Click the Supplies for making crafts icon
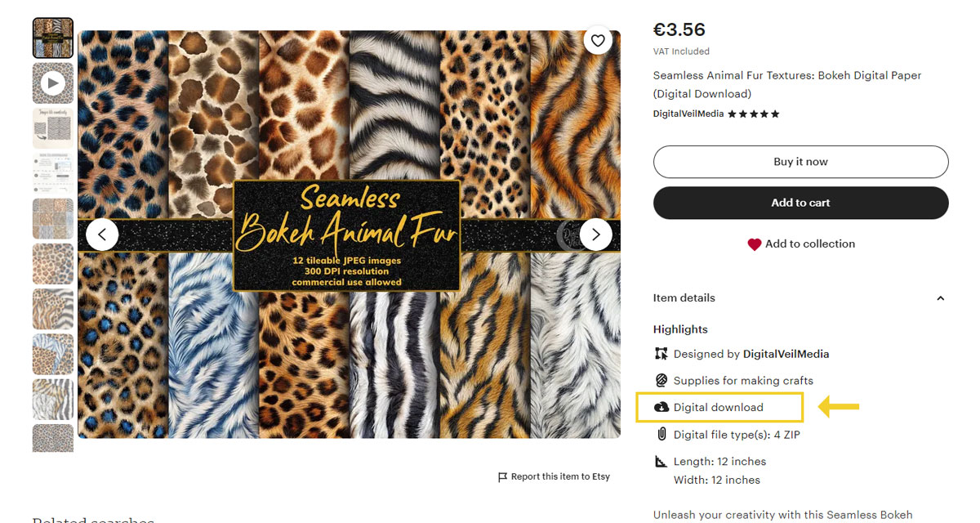Screen dimensions: 980x523 point(661,381)
